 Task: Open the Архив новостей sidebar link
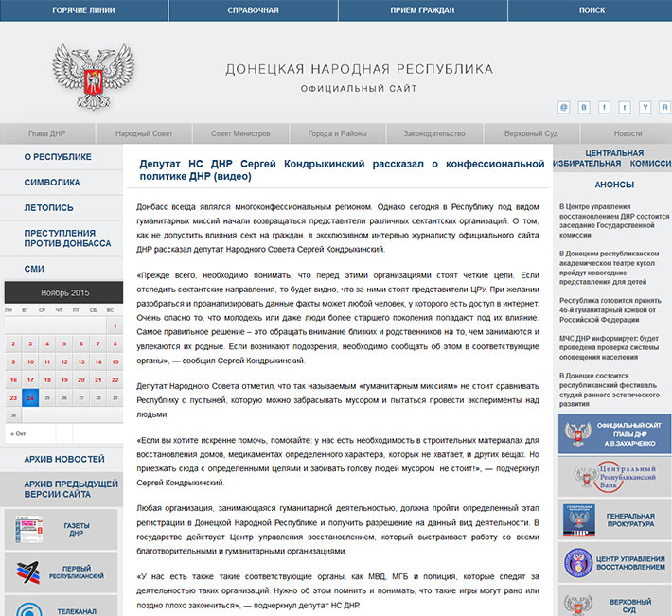(64, 459)
